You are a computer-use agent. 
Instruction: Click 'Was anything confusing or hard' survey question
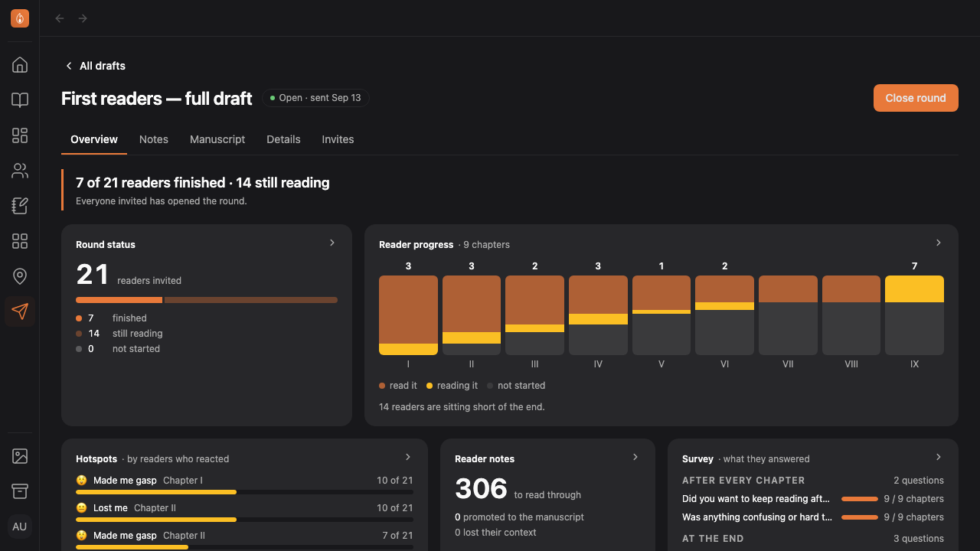pyautogui.click(x=757, y=517)
